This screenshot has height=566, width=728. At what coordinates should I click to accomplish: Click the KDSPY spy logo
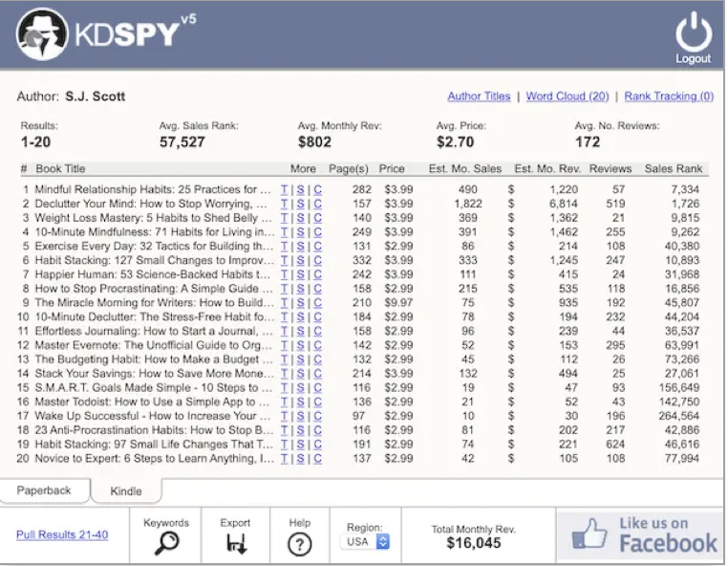coord(42,33)
